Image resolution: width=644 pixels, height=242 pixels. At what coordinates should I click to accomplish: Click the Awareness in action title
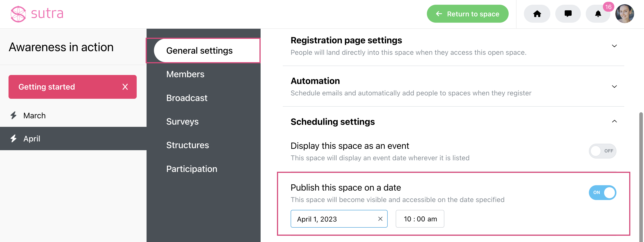click(x=61, y=47)
